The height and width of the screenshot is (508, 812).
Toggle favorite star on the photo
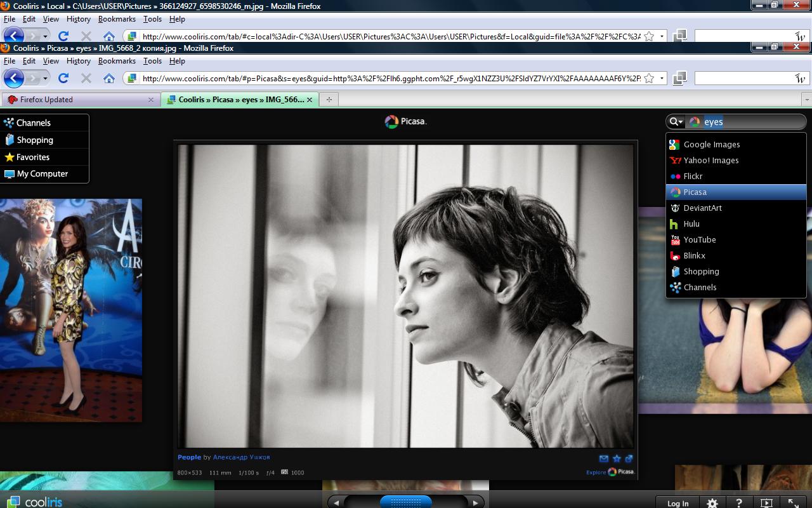pyautogui.click(x=616, y=458)
